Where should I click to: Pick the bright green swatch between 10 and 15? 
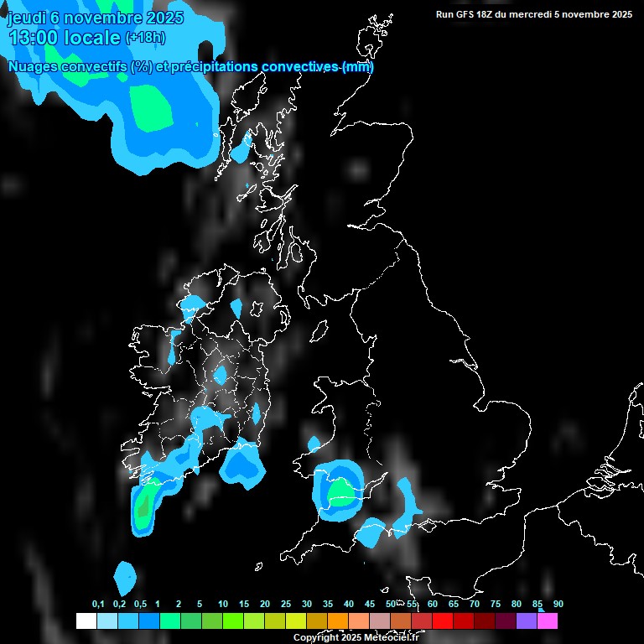(x=232, y=621)
